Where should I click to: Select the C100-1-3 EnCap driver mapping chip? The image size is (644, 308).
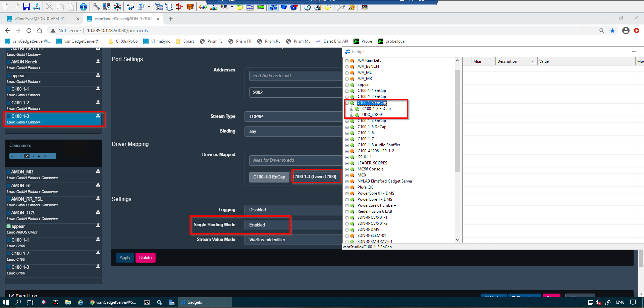click(x=269, y=177)
